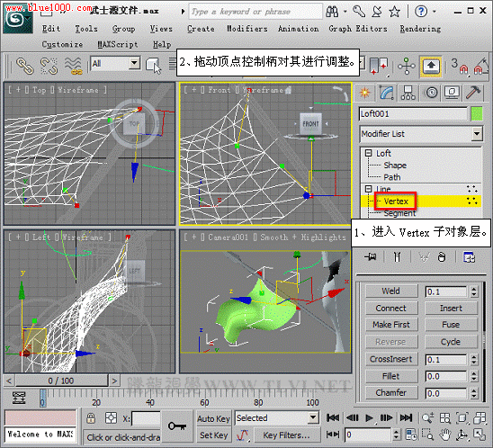Open the Motion panel tab
The width and height of the screenshot is (493, 448).
[432, 93]
